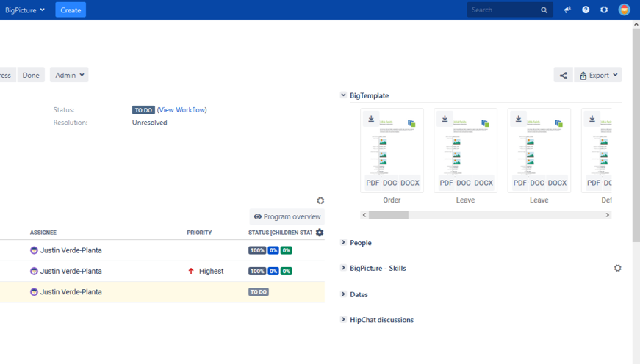Viewport: 640px width, 364px height.
Task: Open the Order template thumbnail
Action: point(392,150)
